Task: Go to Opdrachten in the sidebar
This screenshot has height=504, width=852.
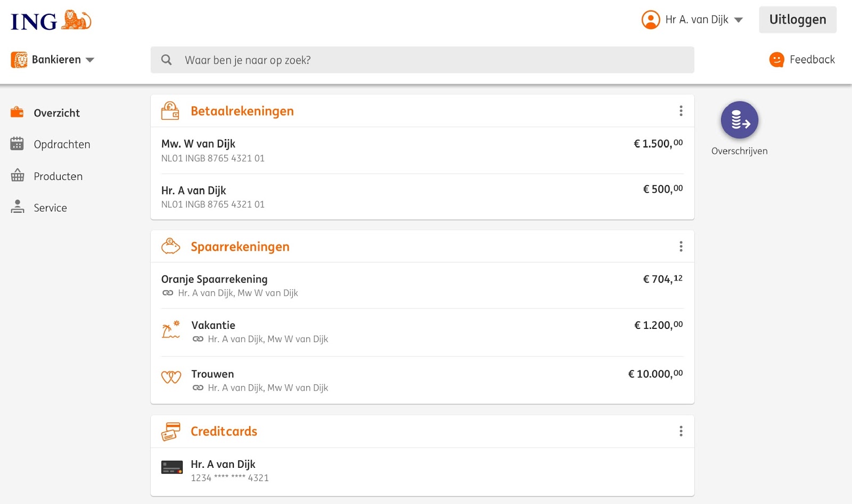Action: 62,144
